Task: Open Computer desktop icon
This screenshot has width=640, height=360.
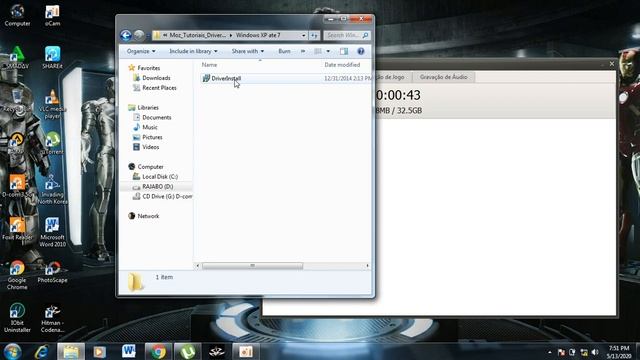Action: click(17, 15)
